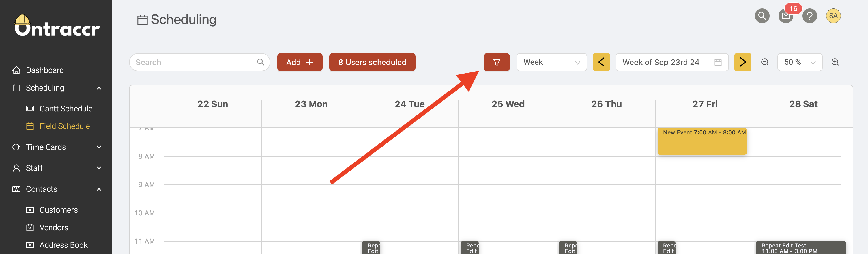
Task: Click the help question mark icon
Action: tap(809, 16)
